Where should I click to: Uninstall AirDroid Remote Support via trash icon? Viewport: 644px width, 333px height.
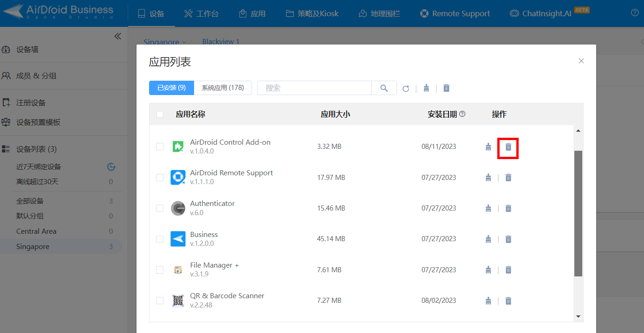click(x=508, y=178)
